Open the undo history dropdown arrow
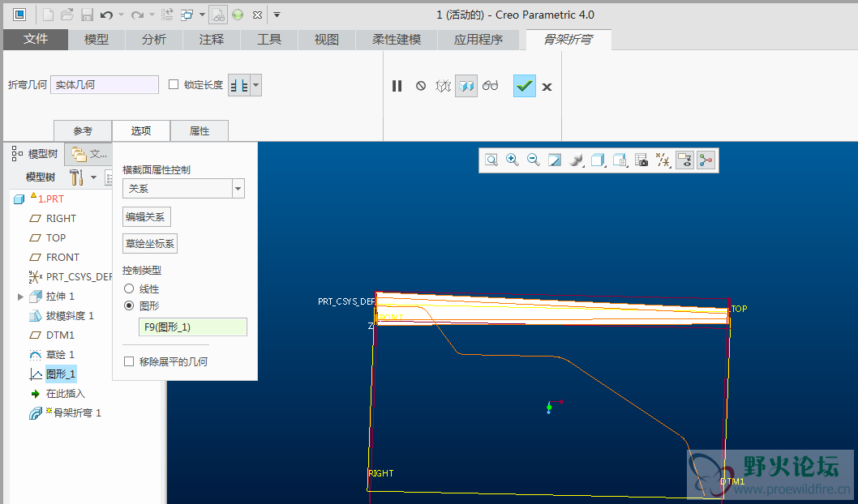Viewport: 858px width, 504px height. (121, 15)
